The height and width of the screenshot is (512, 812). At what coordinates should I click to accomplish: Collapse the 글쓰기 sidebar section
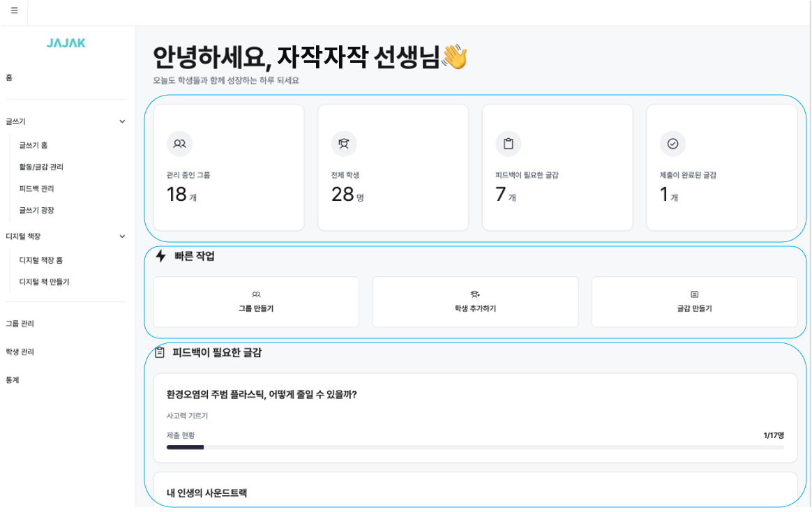point(123,121)
